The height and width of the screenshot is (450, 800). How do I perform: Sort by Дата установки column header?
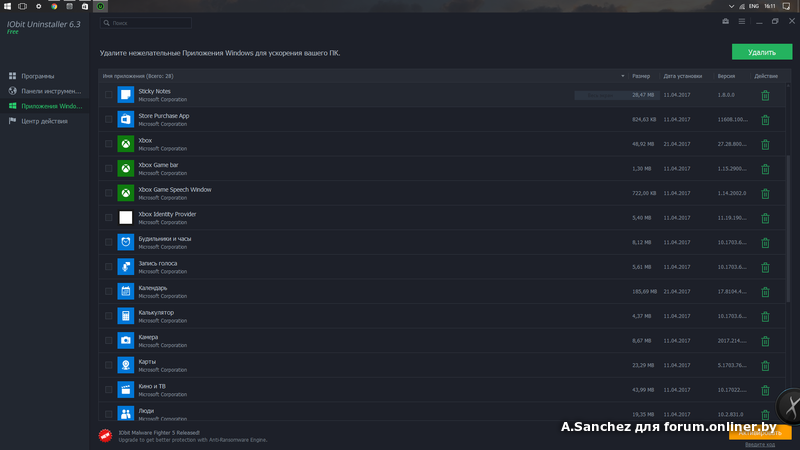(683, 76)
